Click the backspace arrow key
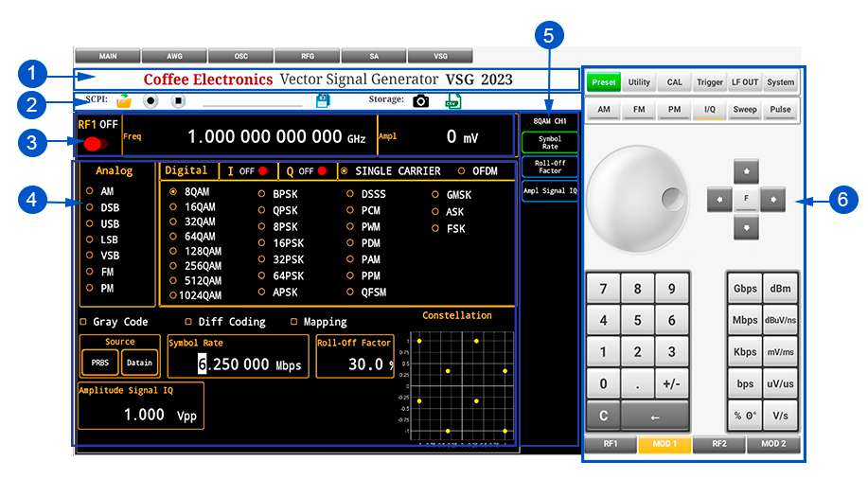The image size is (868, 479). (655, 417)
